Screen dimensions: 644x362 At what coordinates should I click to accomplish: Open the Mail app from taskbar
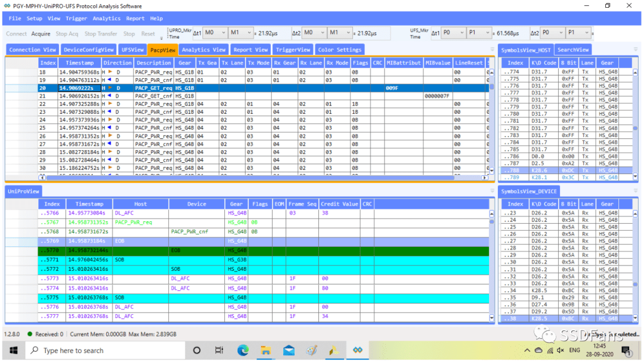[x=289, y=351]
